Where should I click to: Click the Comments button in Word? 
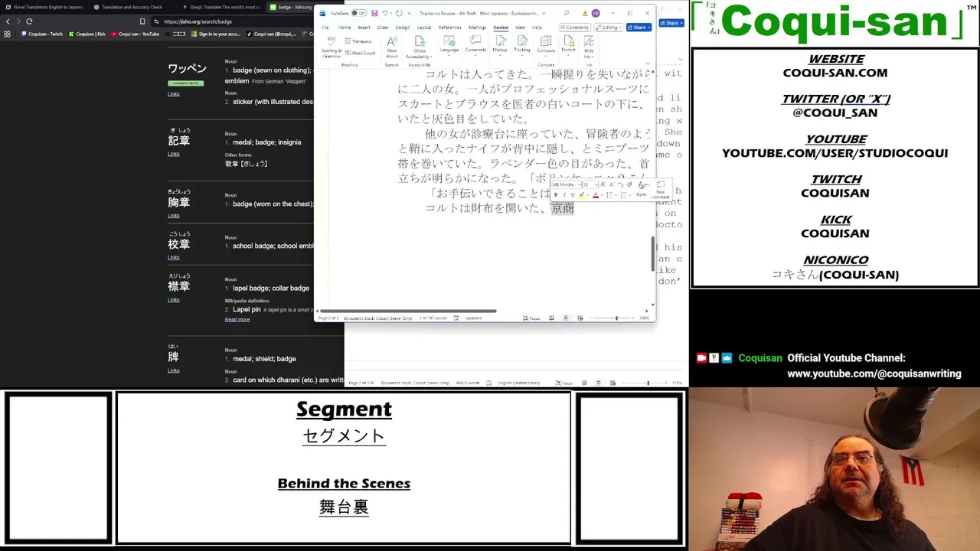pyautogui.click(x=574, y=28)
